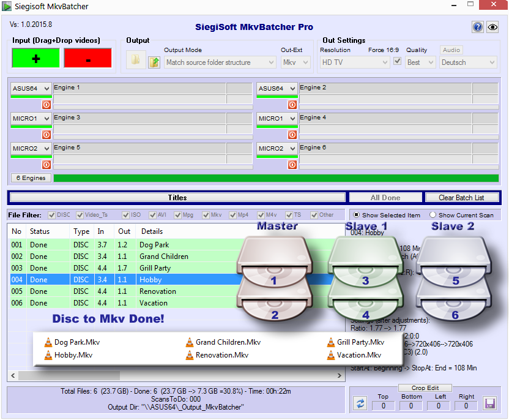Click the Siegisoft app icon in title bar

(7, 6)
